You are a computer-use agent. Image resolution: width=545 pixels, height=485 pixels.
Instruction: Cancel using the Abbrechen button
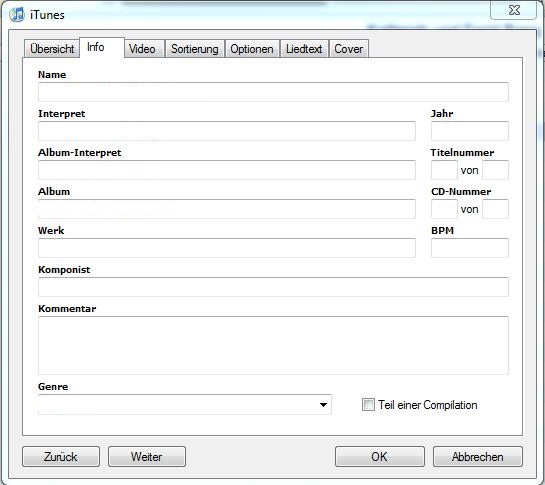pyautogui.click(x=478, y=456)
